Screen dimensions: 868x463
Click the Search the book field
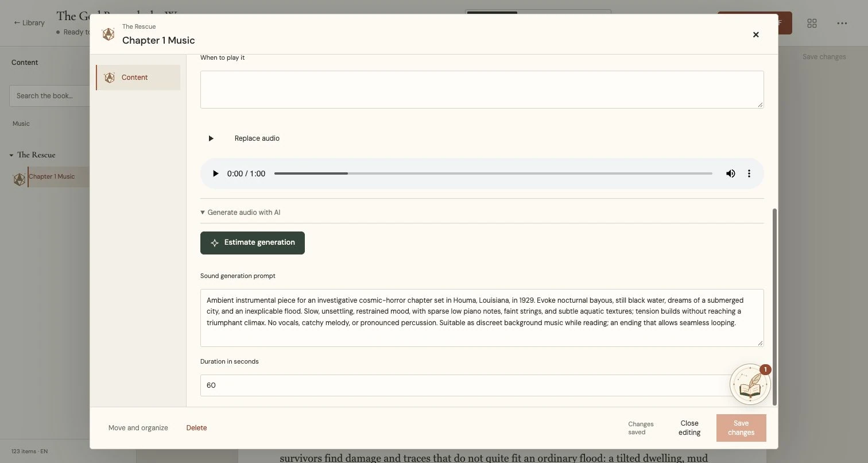pyautogui.click(x=49, y=96)
